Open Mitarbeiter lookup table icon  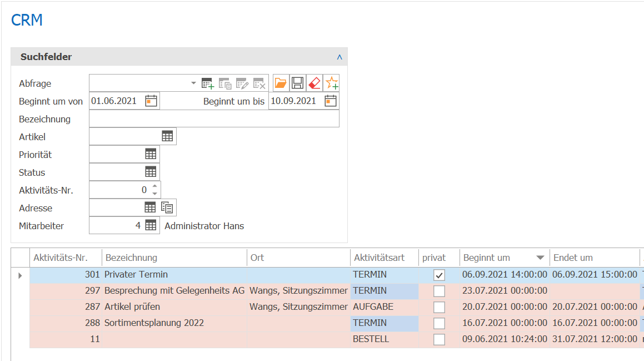click(x=151, y=225)
